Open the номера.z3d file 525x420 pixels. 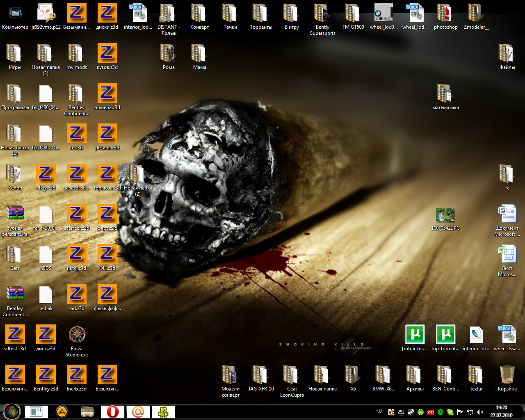tap(107, 98)
